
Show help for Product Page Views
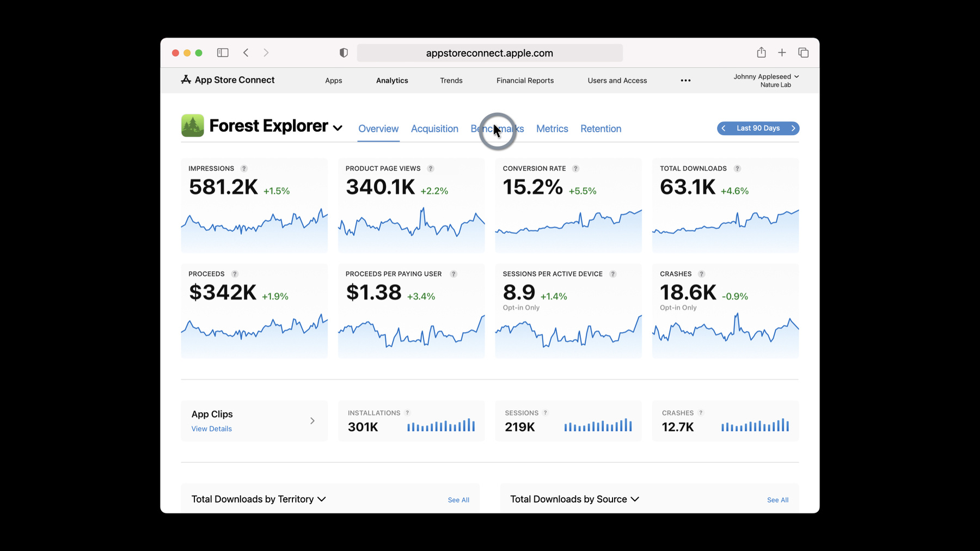(430, 169)
